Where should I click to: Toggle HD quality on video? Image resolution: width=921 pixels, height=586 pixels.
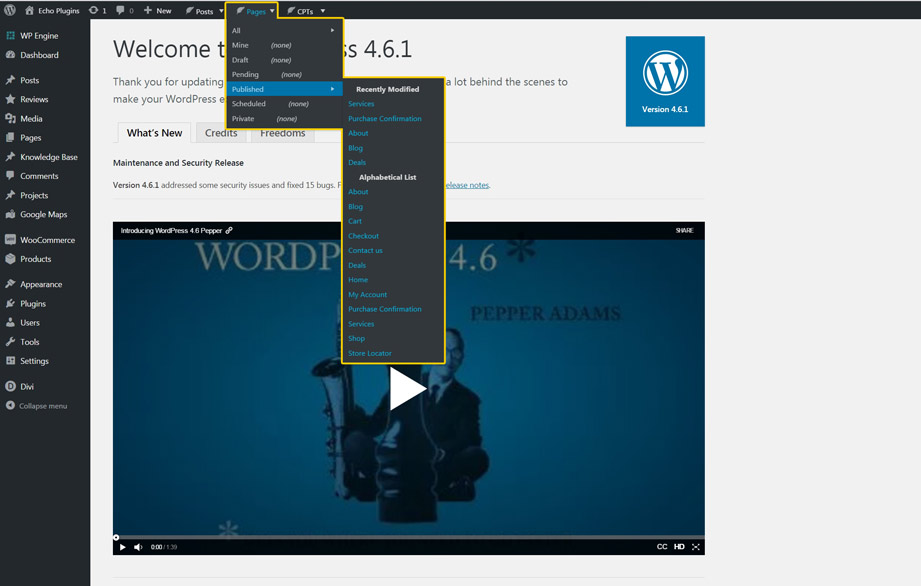pos(679,547)
